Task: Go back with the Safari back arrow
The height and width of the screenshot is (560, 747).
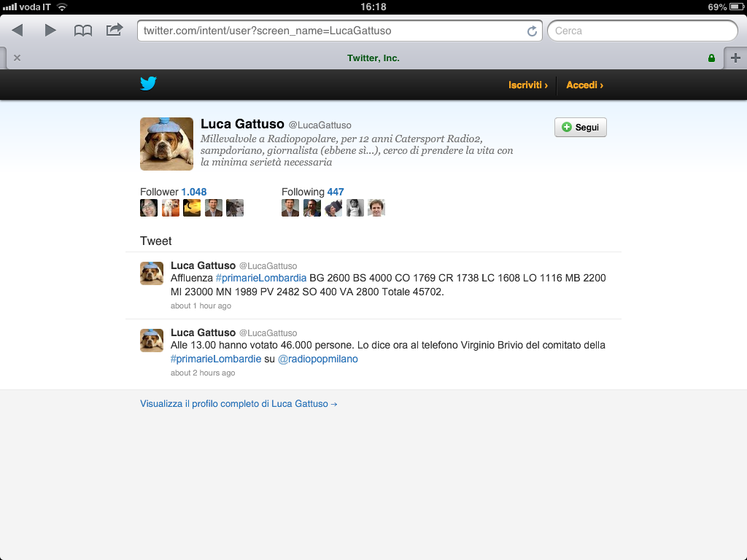Action: pos(18,31)
